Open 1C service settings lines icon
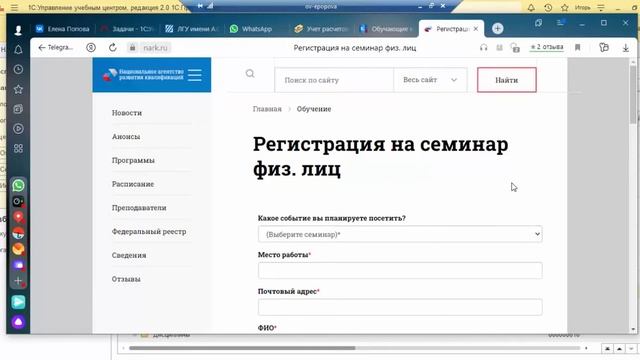 point(601,7)
